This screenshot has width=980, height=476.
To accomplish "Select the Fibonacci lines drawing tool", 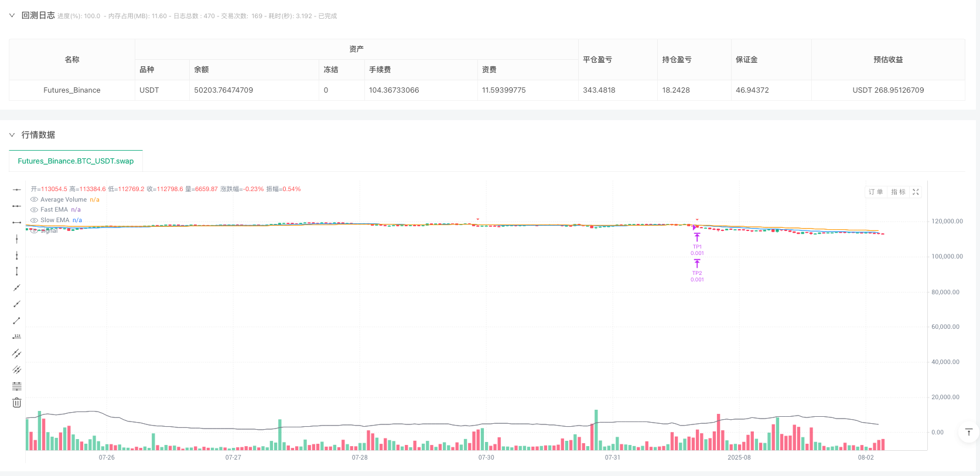I will pos(16,386).
